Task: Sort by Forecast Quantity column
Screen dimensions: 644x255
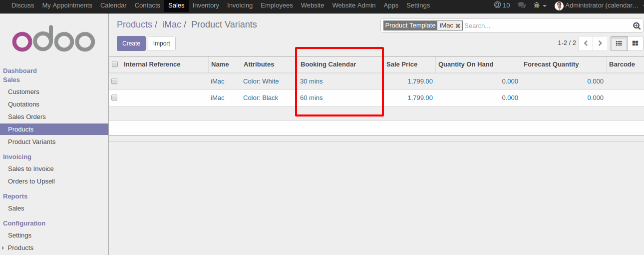Action: pyautogui.click(x=564, y=64)
